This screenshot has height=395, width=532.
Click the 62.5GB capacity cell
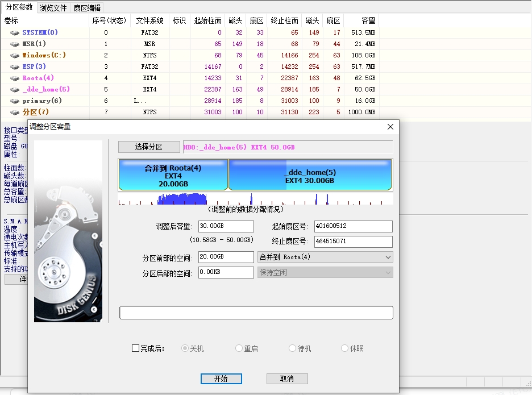pos(365,78)
